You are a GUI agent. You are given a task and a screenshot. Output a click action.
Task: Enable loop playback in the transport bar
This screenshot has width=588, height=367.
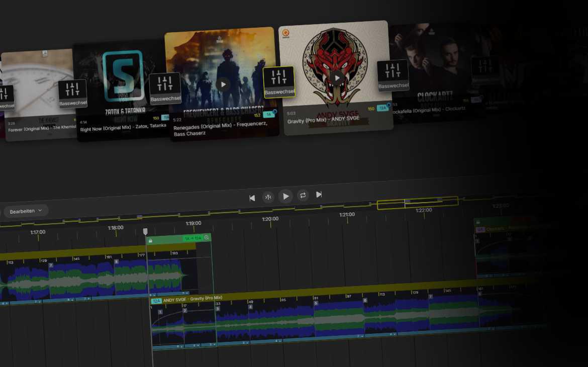click(302, 196)
